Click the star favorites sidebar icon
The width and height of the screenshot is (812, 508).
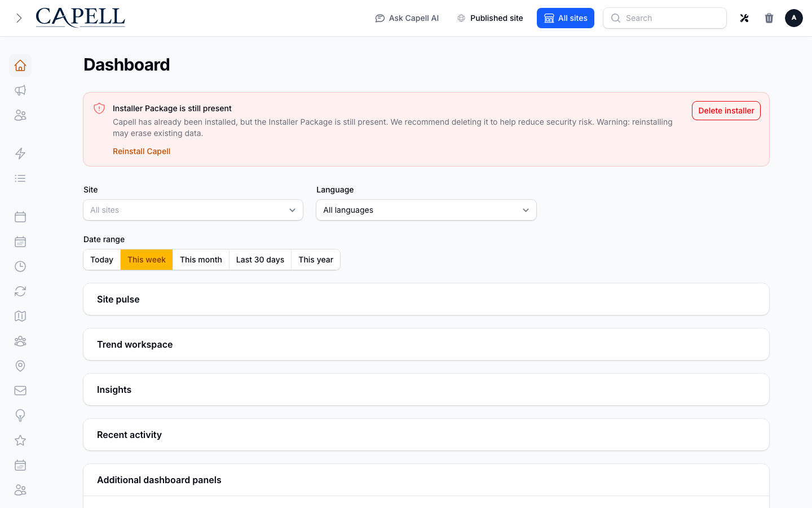[20, 440]
